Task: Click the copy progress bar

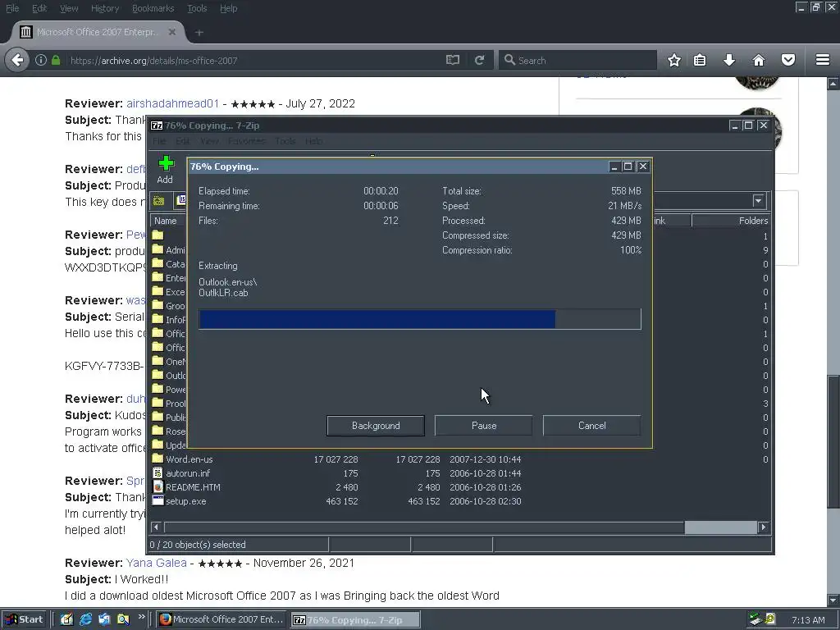Action: [419, 319]
